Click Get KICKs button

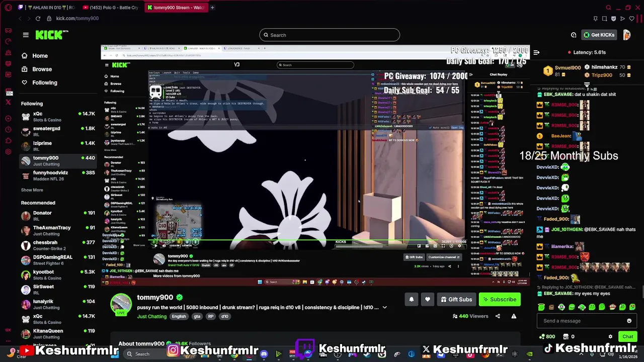(x=599, y=35)
